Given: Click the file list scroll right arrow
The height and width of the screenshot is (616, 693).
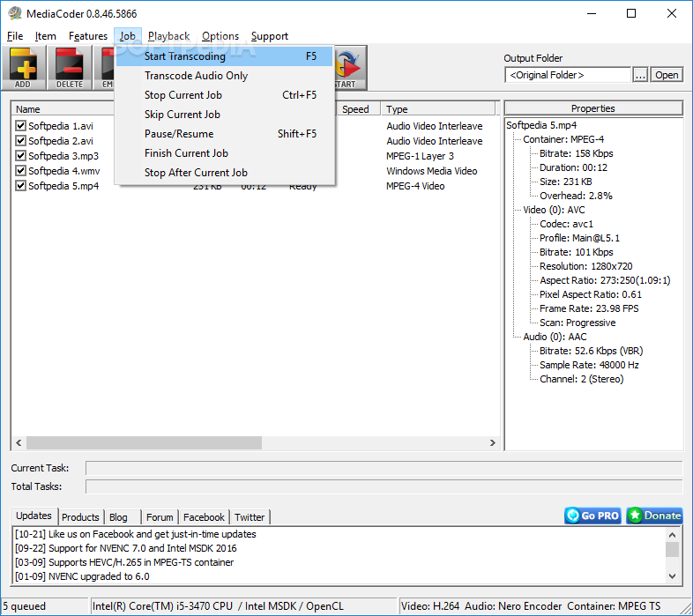Looking at the screenshot, I should tap(493, 442).
